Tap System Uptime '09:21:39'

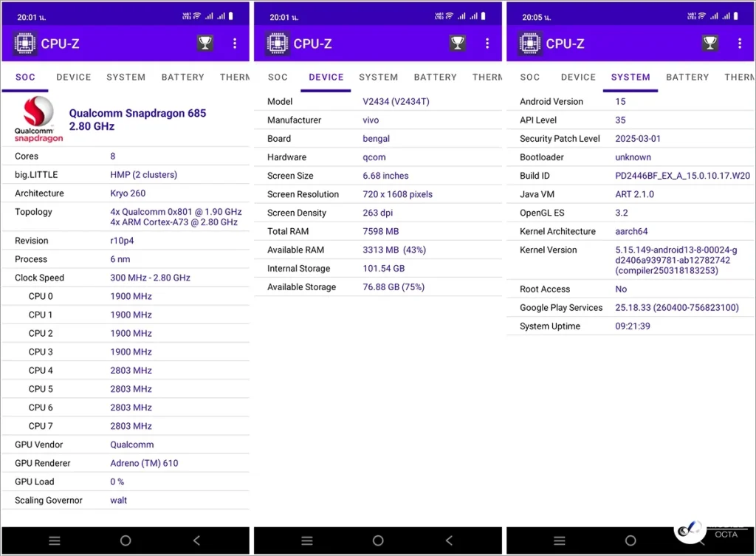click(633, 326)
